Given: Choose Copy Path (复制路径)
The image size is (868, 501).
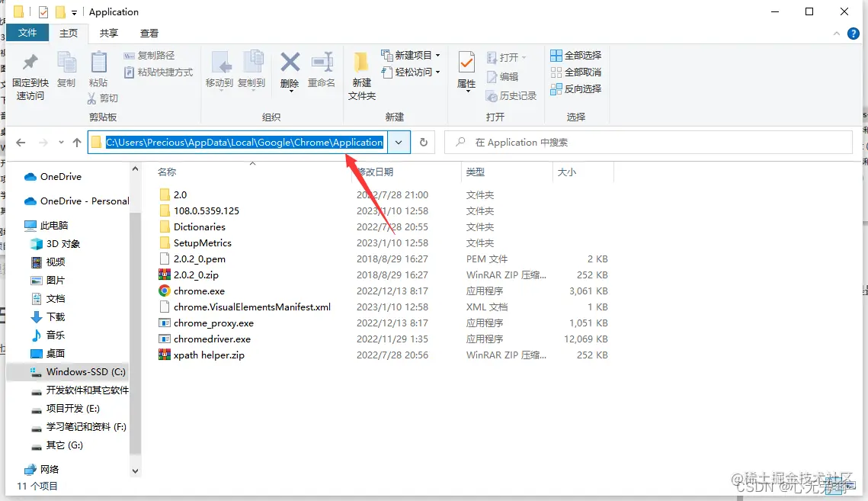Looking at the screenshot, I should 149,56.
